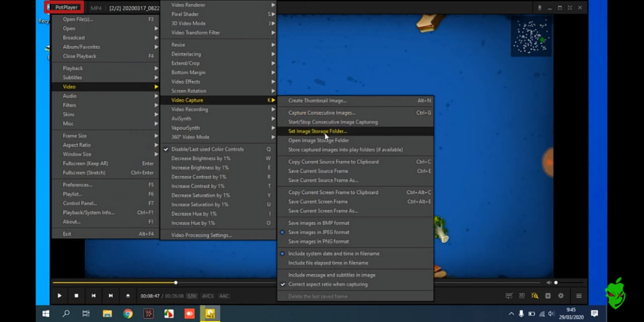Open Windows search on taskbar

pyautogui.click(x=66, y=314)
